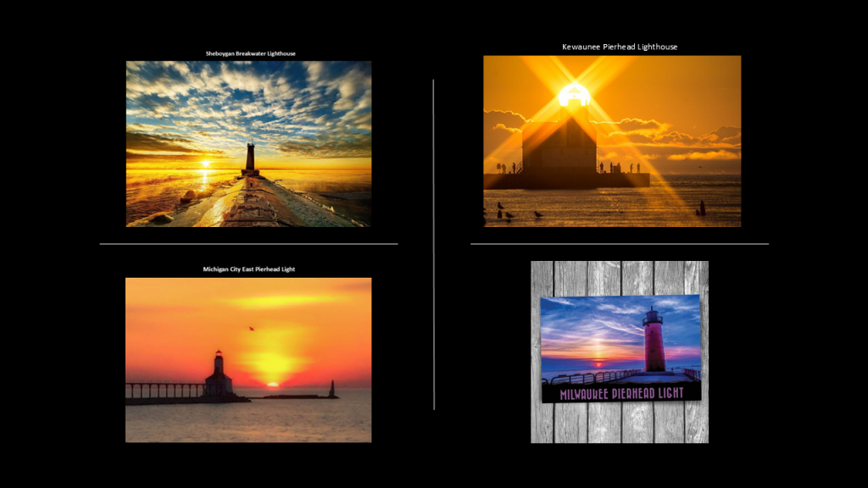The image size is (868, 488).
Task: Click the horizontal divider line on right side
Action: (620, 244)
